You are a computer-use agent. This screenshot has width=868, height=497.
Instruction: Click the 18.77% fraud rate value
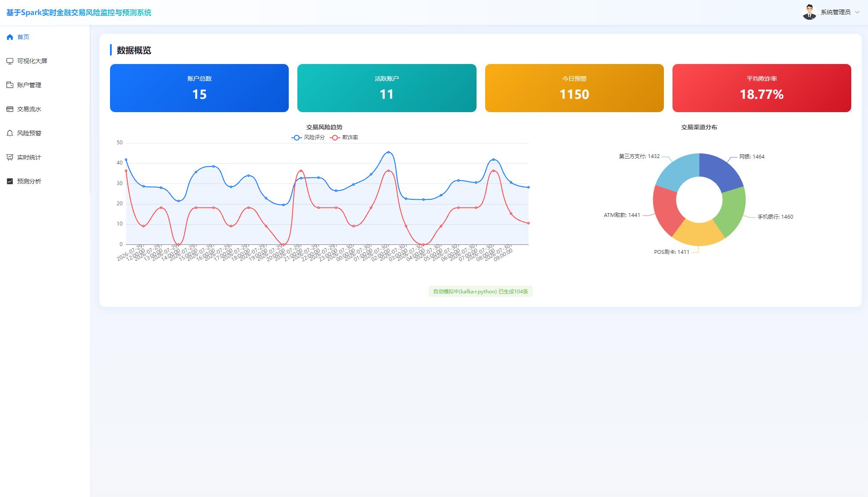(762, 95)
